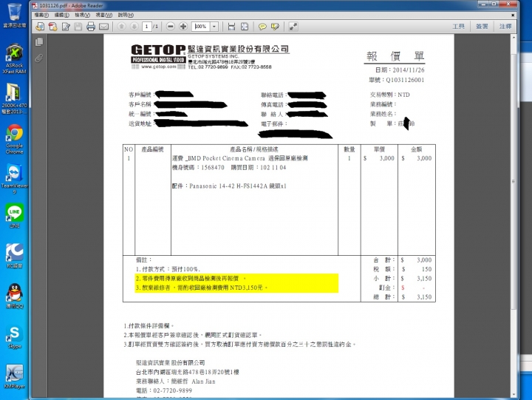Screen dimensions: 532x400
Task: Click the save (floppy disk) icon
Action: [x=78, y=27]
